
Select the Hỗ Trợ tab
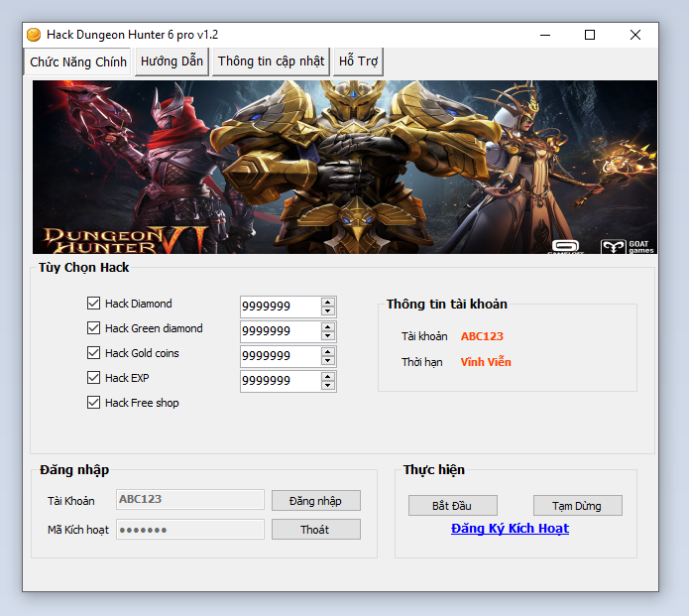tap(358, 62)
